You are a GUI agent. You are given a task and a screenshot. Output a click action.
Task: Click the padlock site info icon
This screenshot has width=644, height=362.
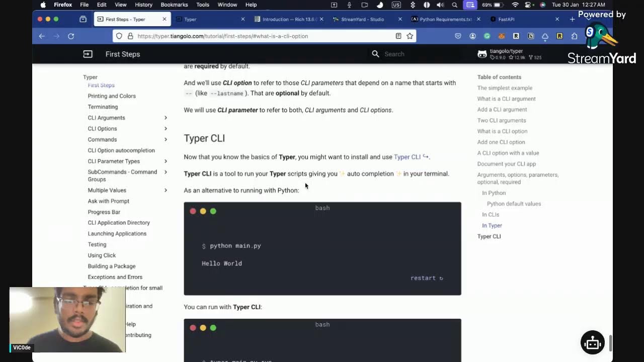coord(130,36)
